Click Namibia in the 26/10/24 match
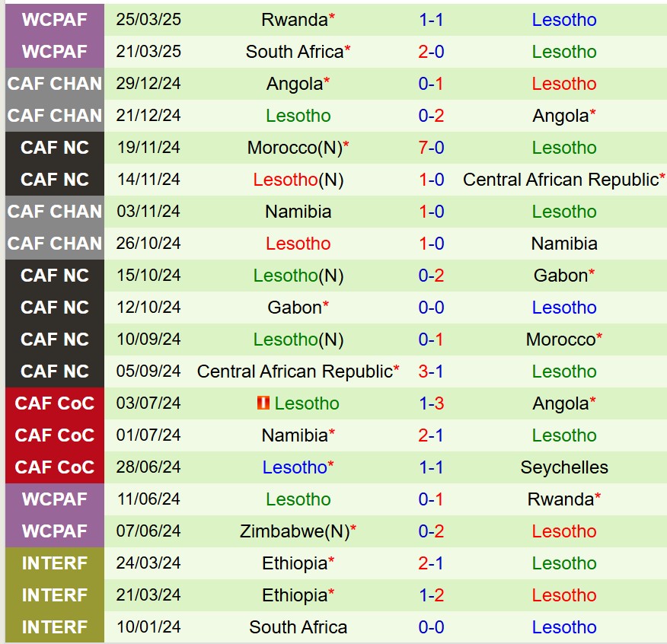667x644 pixels. tap(564, 244)
